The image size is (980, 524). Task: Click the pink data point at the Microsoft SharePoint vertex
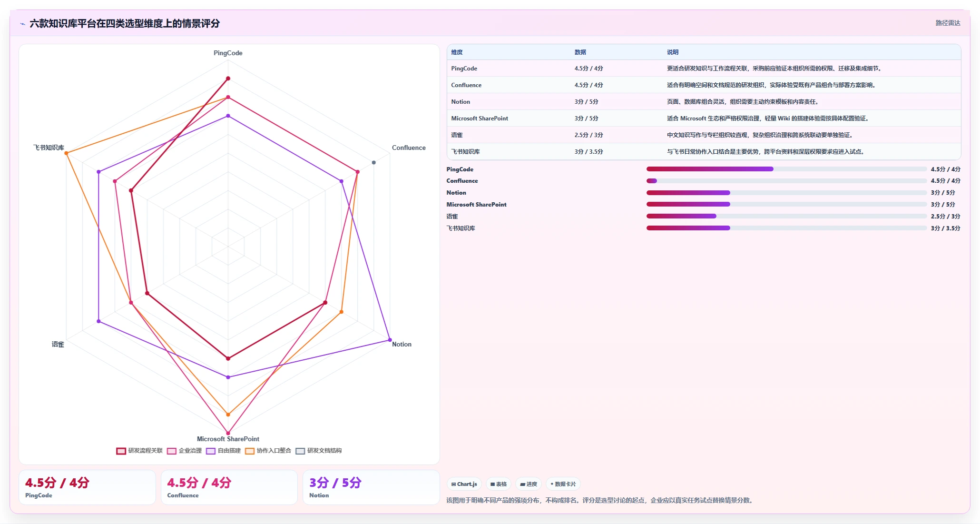[x=228, y=433]
